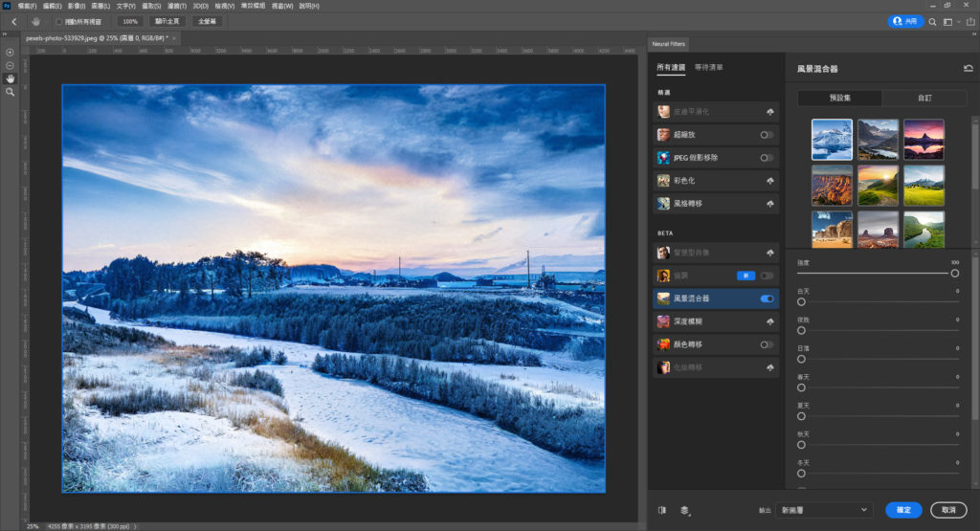
Task: Click the blue 確定 button
Action: click(x=903, y=510)
